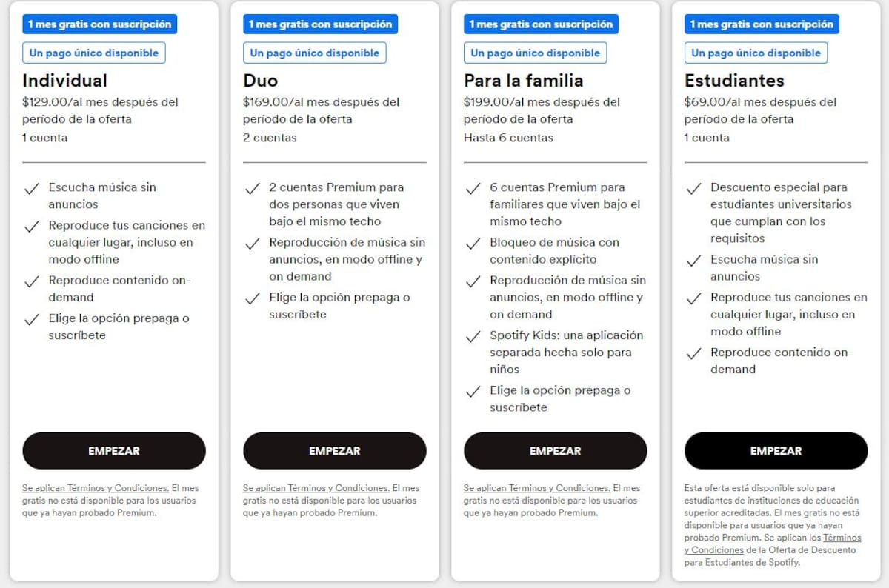Click checkmark beside 'Escucha música sin anuncios' in Individual
The height and width of the screenshot is (588, 889).
point(31,188)
